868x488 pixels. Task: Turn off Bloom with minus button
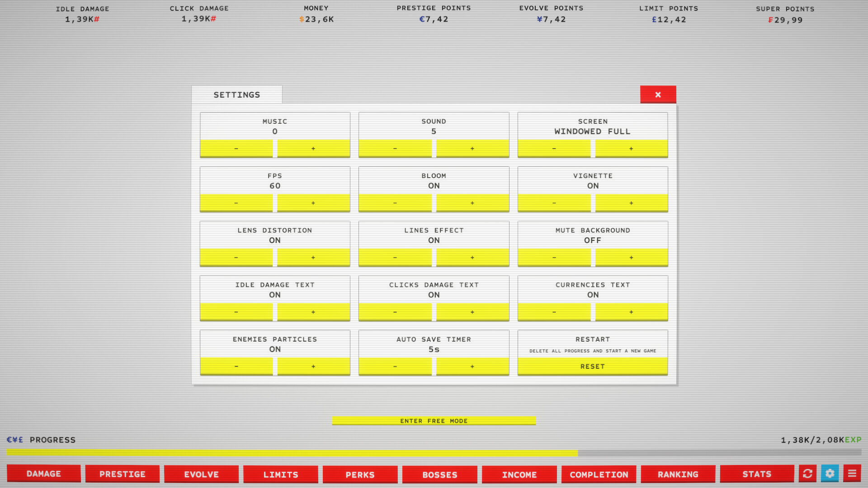click(395, 203)
